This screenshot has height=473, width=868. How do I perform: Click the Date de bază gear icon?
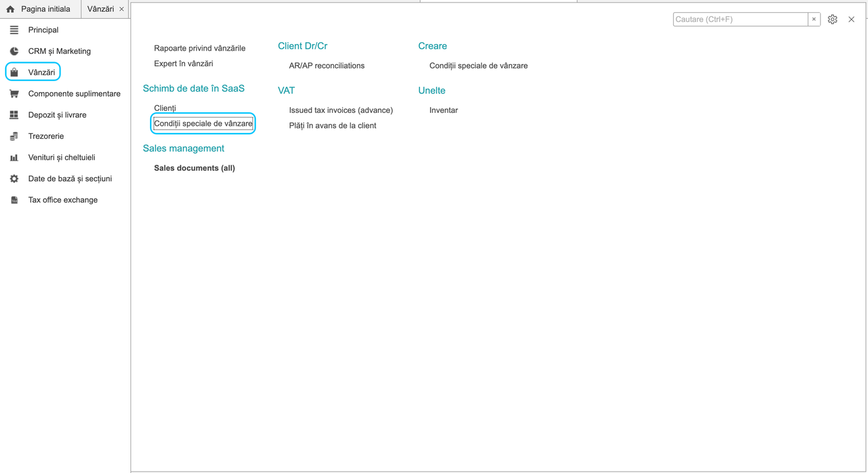[x=14, y=178]
